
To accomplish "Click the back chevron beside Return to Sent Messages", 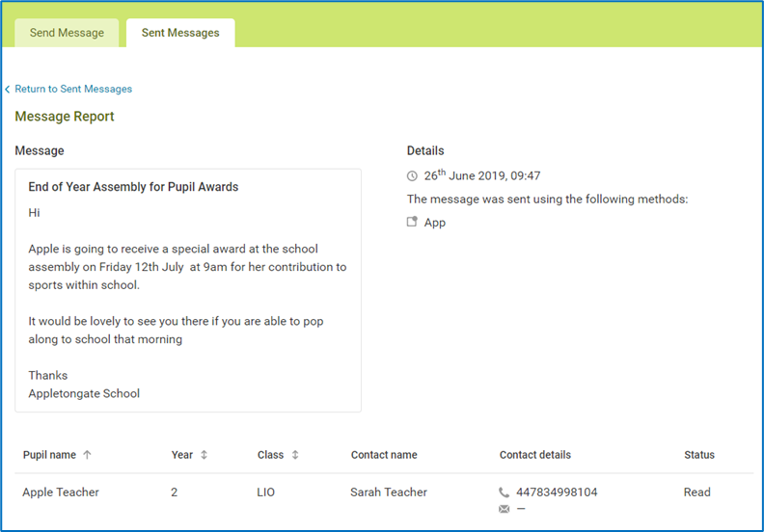I will 8,89.
